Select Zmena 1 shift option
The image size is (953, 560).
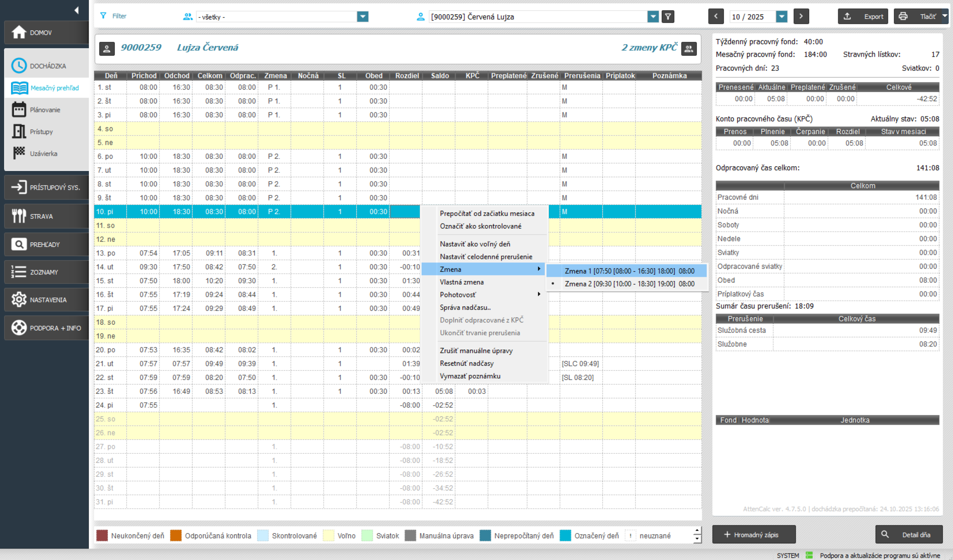coord(629,271)
